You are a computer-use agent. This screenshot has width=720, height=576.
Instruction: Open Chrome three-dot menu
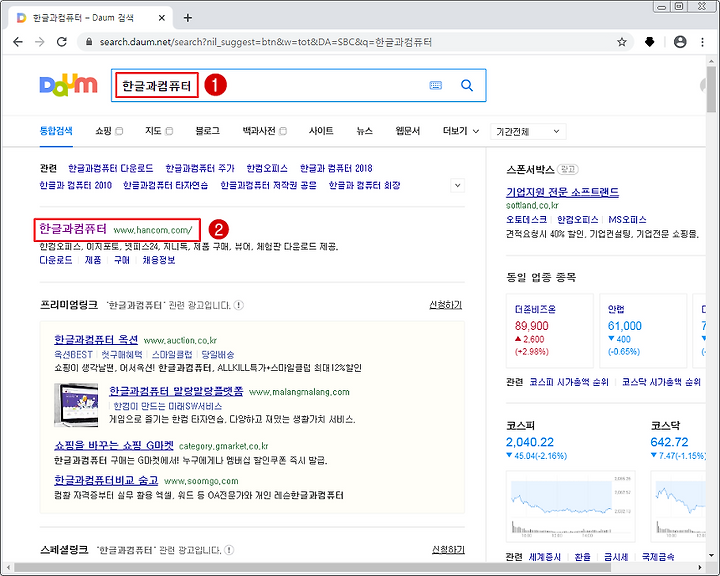pyautogui.click(x=702, y=42)
